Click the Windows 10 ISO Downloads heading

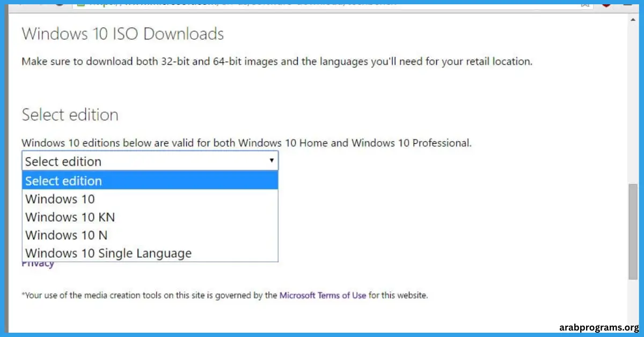123,34
